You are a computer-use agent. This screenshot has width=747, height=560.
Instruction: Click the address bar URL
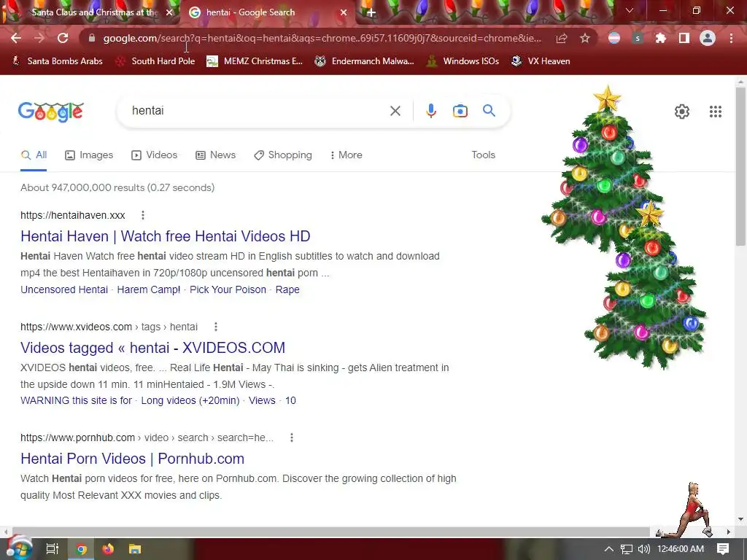[322, 38]
